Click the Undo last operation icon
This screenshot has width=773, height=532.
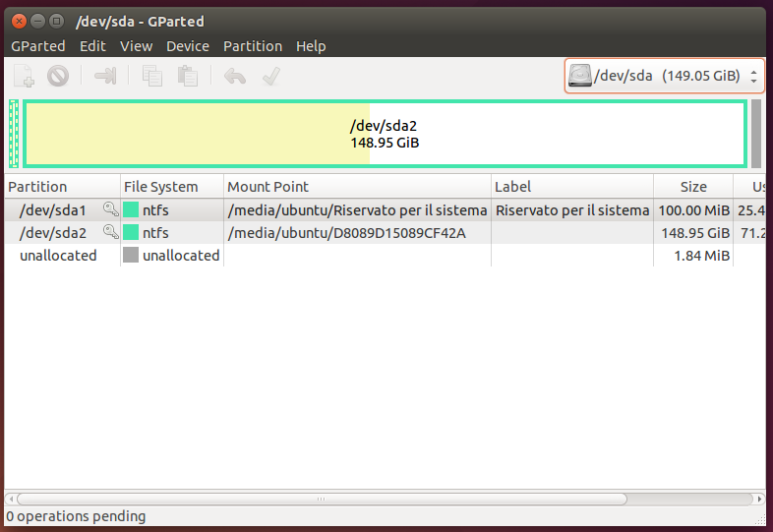coord(235,76)
